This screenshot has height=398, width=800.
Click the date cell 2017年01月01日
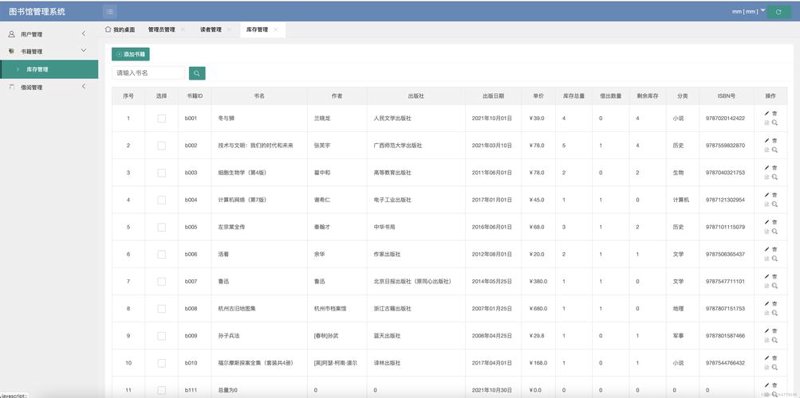[x=492, y=200]
